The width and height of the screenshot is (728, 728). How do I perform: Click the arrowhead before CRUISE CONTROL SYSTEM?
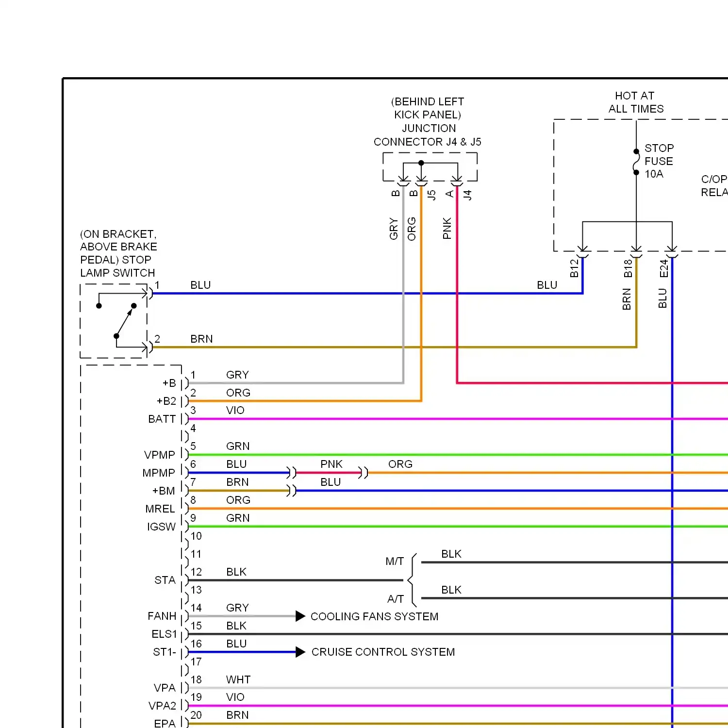click(300, 652)
